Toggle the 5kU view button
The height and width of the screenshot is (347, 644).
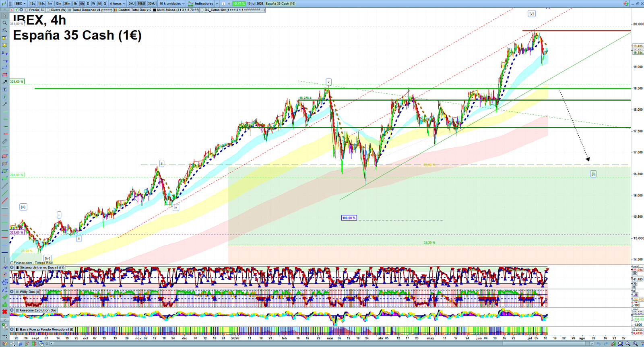(132, 3)
